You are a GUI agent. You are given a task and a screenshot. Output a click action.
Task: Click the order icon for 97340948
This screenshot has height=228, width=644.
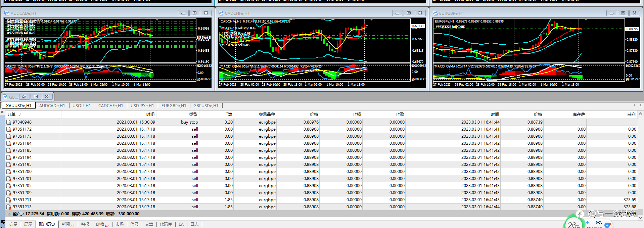(x=9, y=122)
